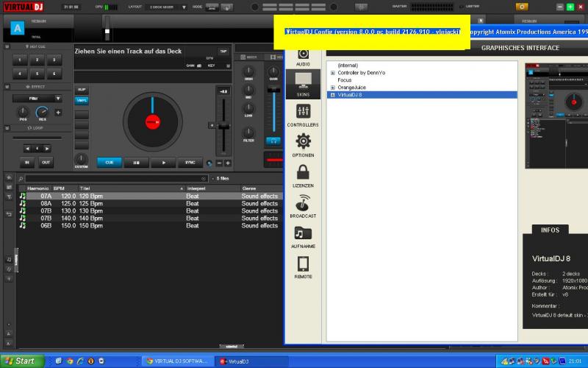
Task: Open the Broadcast settings page
Action: click(x=303, y=203)
